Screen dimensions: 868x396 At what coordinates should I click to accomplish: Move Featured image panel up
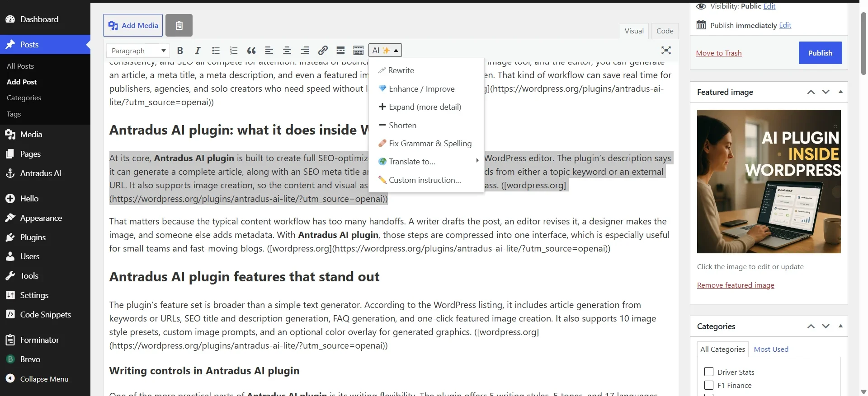[x=811, y=92]
